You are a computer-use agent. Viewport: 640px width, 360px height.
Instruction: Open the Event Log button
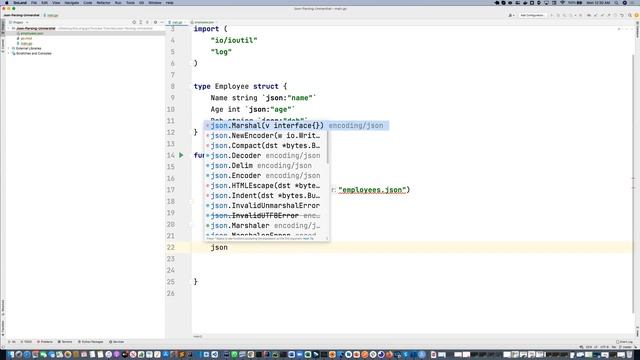click(x=624, y=342)
